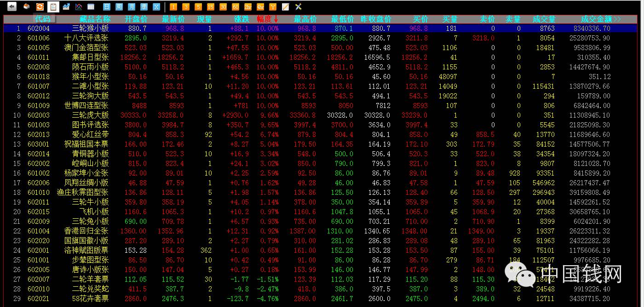
Task: Click code 602010 in the list
Action: coord(39,289)
